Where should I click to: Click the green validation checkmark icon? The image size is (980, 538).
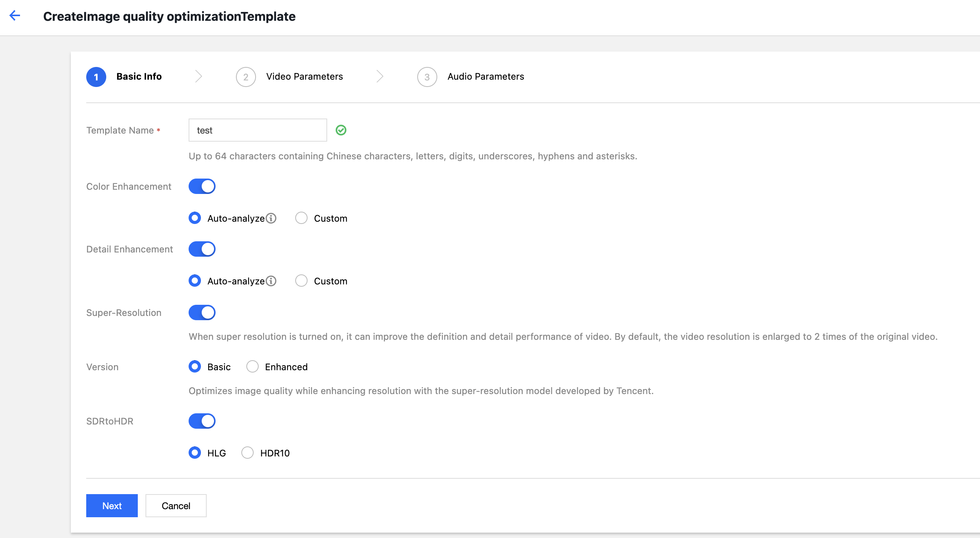[341, 130]
